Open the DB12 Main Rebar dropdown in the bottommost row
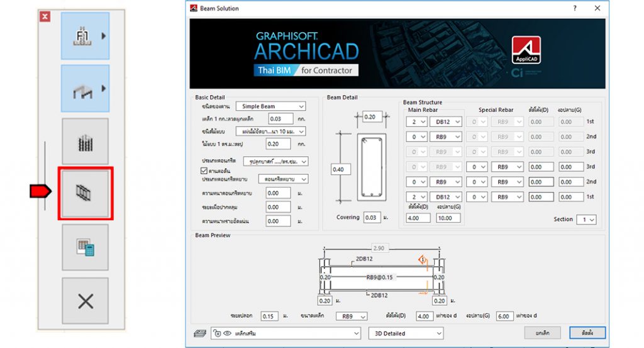644x348 pixels. (446, 197)
